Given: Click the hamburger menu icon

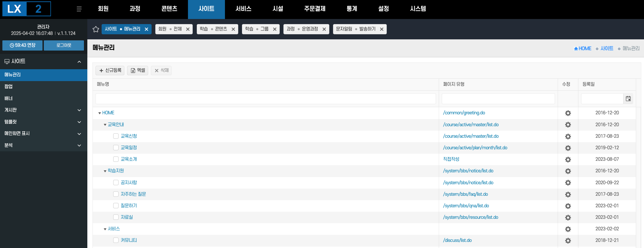Looking at the screenshot, I should point(79,9).
